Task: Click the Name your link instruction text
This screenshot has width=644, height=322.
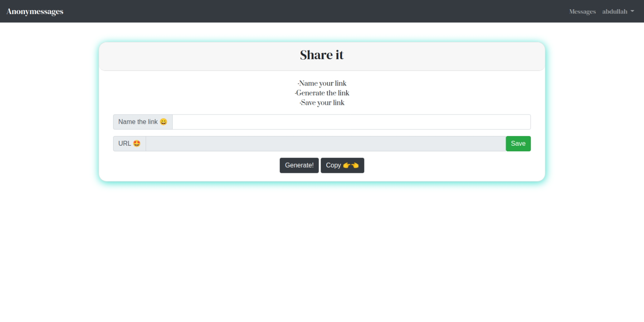Action: point(322,83)
